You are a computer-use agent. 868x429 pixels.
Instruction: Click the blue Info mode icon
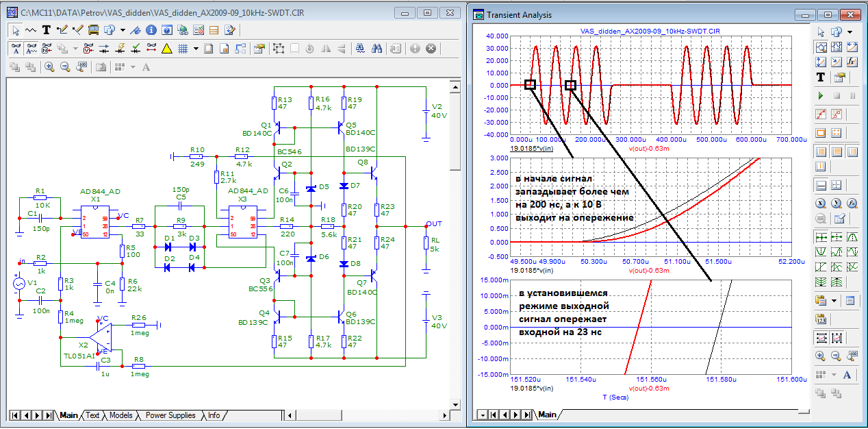pos(150,30)
